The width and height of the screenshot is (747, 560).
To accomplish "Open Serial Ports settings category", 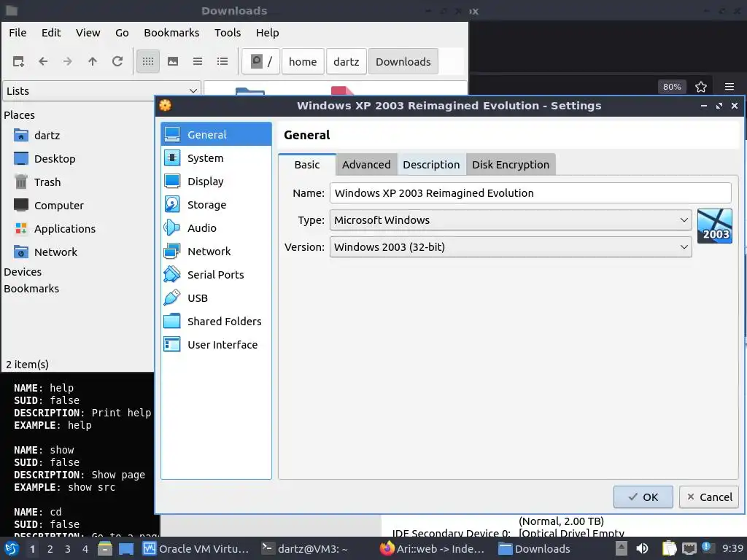I will click(216, 275).
